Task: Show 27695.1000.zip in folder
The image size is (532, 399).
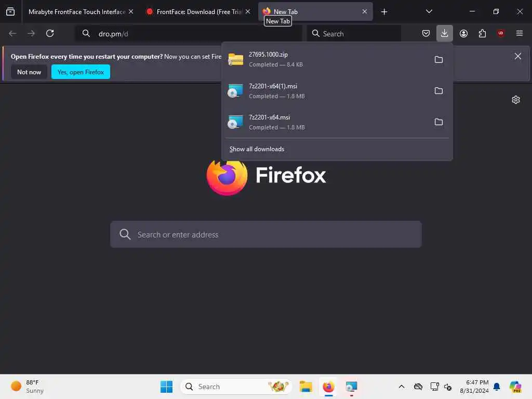Action: click(x=438, y=60)
